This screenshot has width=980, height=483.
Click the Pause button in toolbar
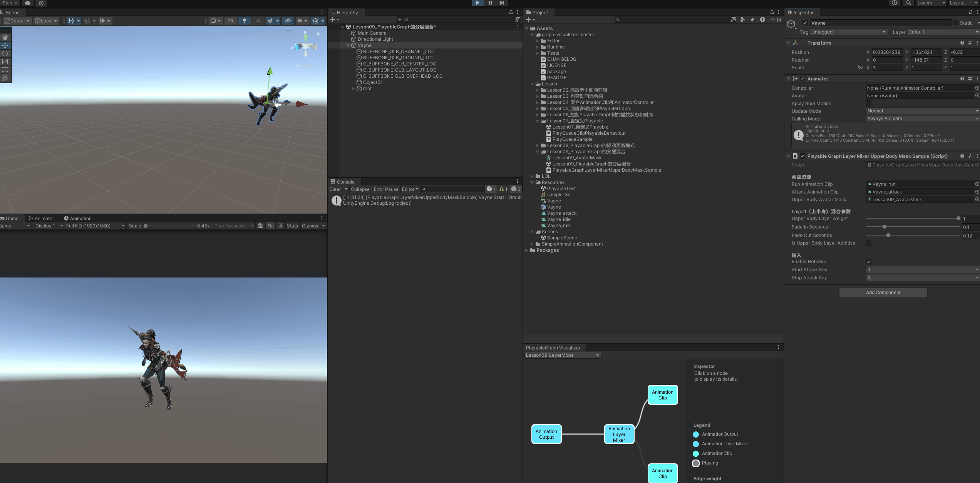(490, 3)
